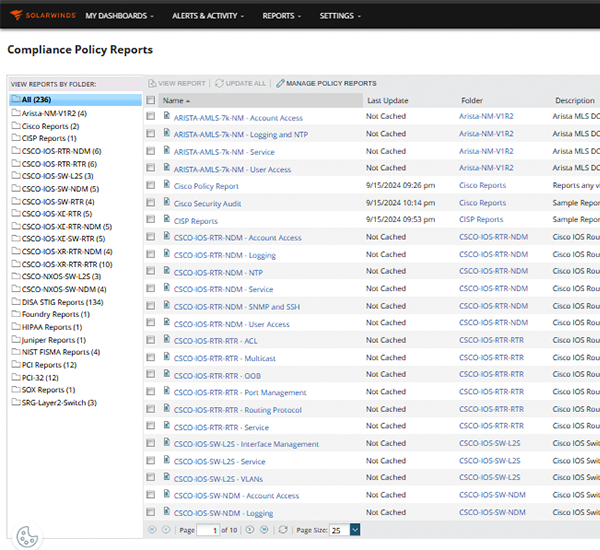Open the Reports menu

point(282,16)
